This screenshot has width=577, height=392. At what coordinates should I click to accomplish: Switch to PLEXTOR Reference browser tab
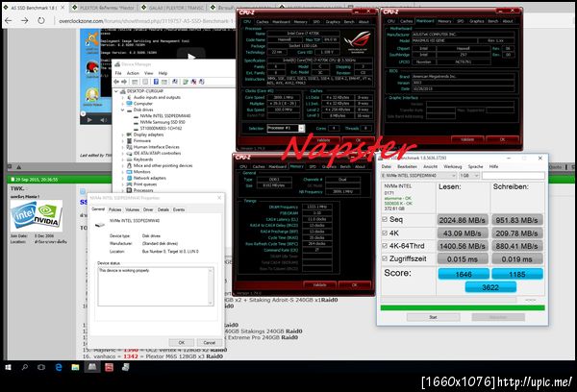coord(104,8)
